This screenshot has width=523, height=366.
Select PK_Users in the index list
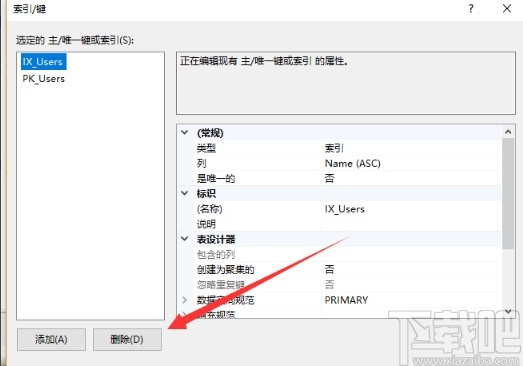point(43,79)
